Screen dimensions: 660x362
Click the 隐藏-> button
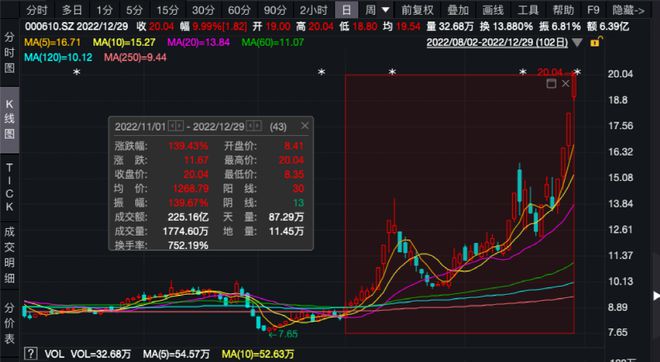tap(628, 10)
